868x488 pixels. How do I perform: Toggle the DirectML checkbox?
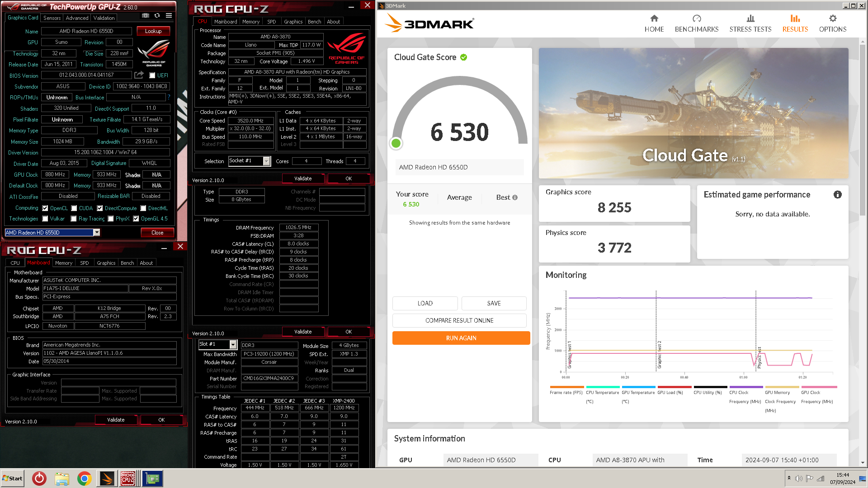[143, 208]
